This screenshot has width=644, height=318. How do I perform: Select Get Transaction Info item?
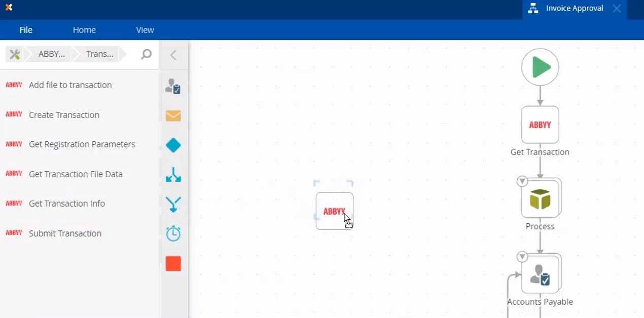pos(67,204)
